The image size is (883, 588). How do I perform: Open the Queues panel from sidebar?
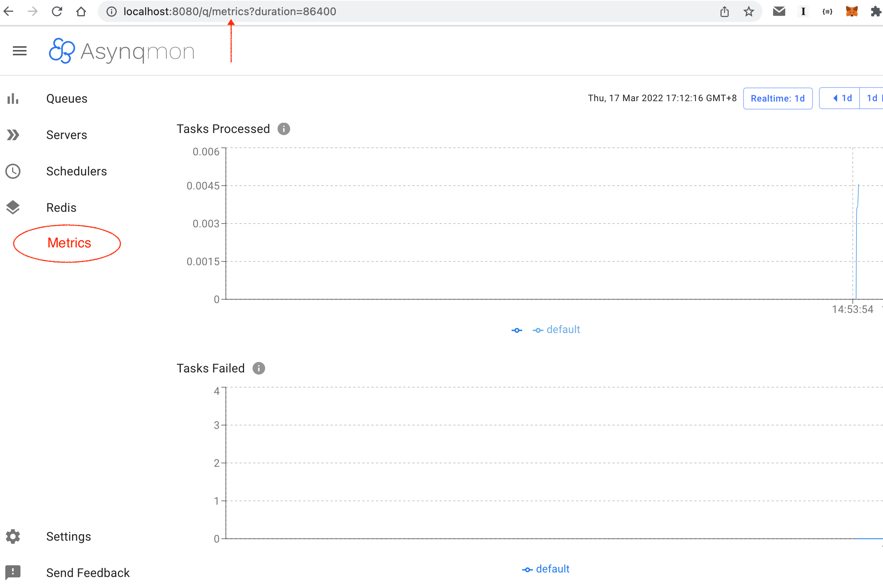click(x=67, y=99)
